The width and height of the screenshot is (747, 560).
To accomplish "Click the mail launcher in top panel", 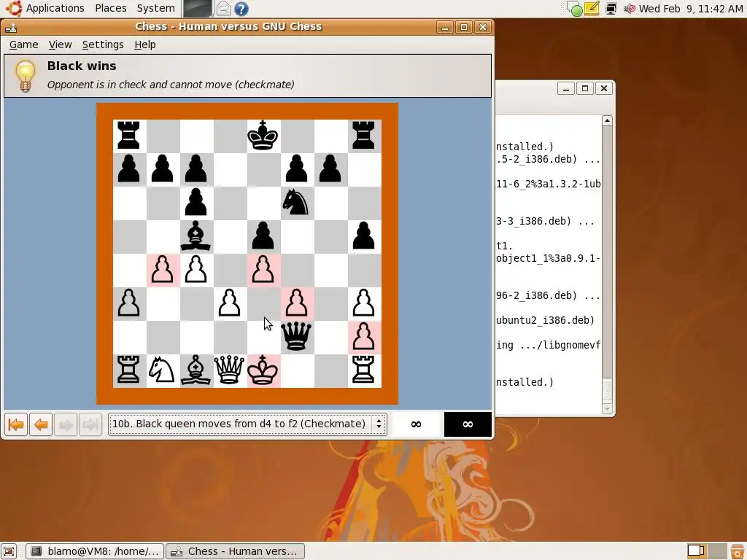I will (x=223, y=9).
